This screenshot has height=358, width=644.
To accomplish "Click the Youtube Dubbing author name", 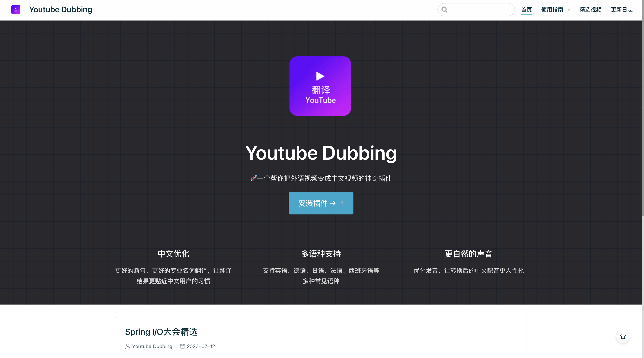I will point(152,346).
